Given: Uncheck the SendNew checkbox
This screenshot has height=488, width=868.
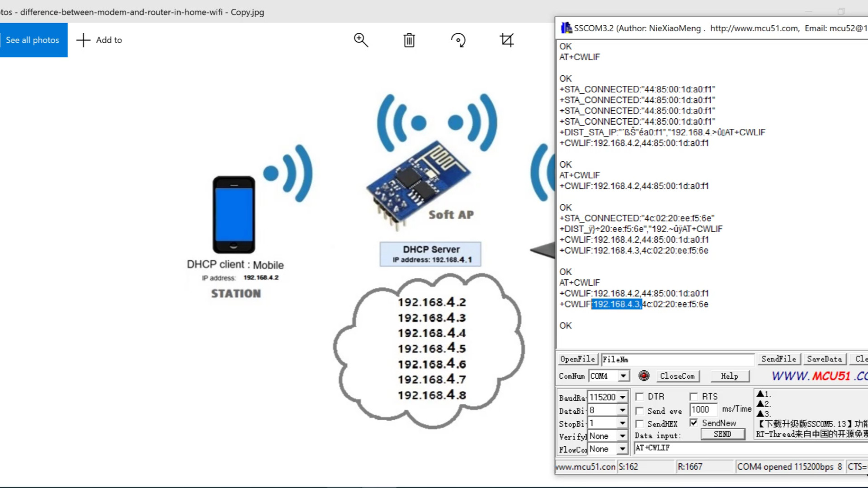Looking at the screenshot, I should (x=693, y=423).
